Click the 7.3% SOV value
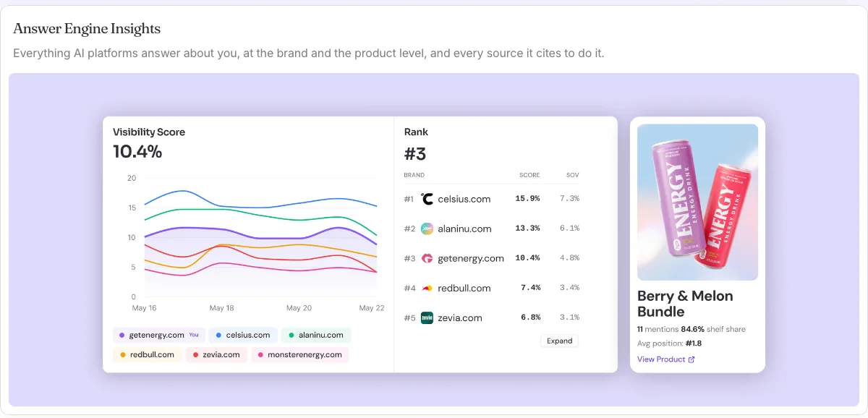The width and height of the screenshot is (868, 418). [x=569, y=199]
